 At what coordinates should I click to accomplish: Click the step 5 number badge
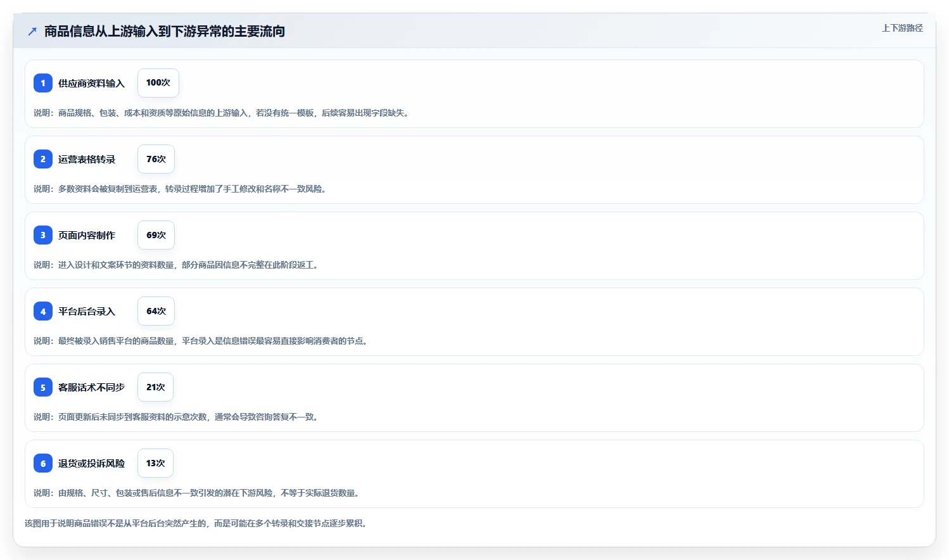pyautogui.click(x=43, y=387)
